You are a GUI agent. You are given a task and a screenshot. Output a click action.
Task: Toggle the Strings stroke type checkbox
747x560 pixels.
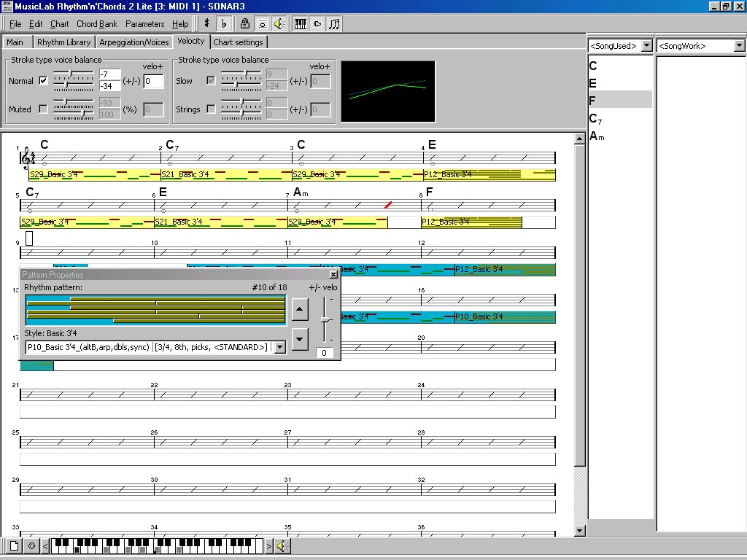tap(211, 109)
